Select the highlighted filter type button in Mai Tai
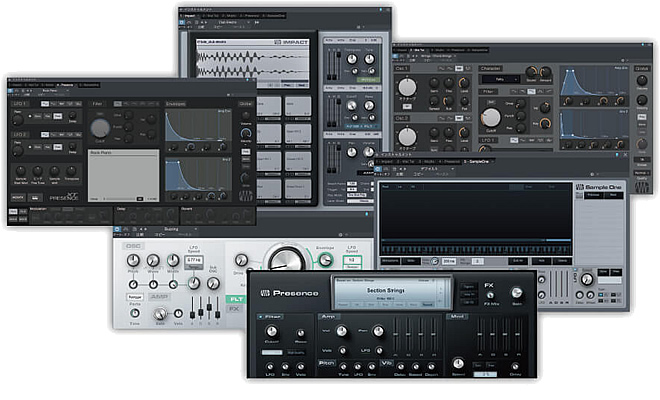Image resolution: width=660 pixels, height=400 pixels. pos(531,91)
